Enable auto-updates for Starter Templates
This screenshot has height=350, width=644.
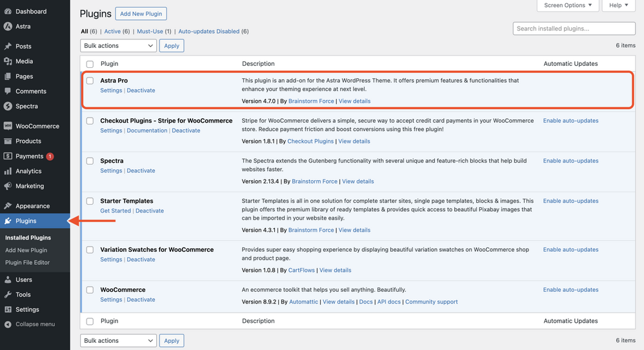point(570,201)
